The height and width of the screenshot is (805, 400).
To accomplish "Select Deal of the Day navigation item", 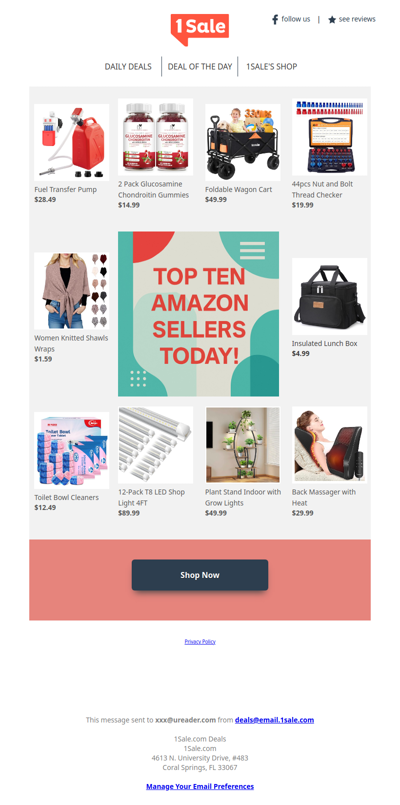I will 200,67.
